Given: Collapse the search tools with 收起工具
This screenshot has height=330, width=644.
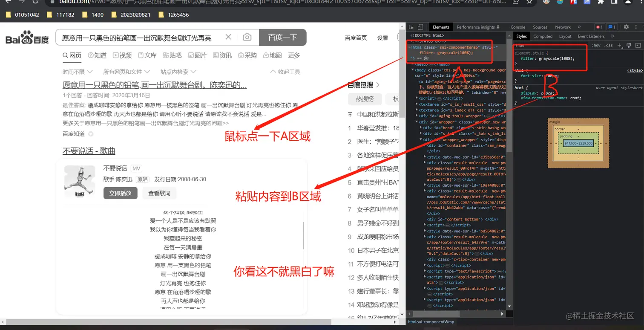Looking at the screenshot, I should pyautogui.click(x=285, y=72).
